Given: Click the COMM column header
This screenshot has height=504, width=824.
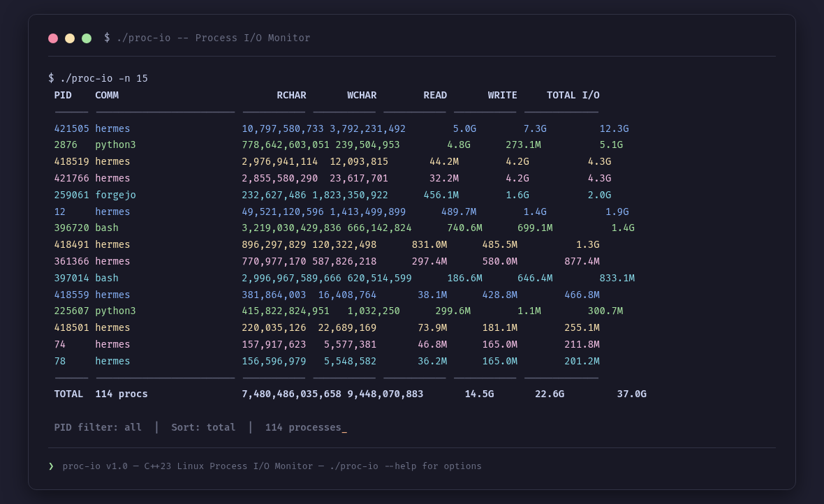Looking at the screenshot, I should pos(107,95).
